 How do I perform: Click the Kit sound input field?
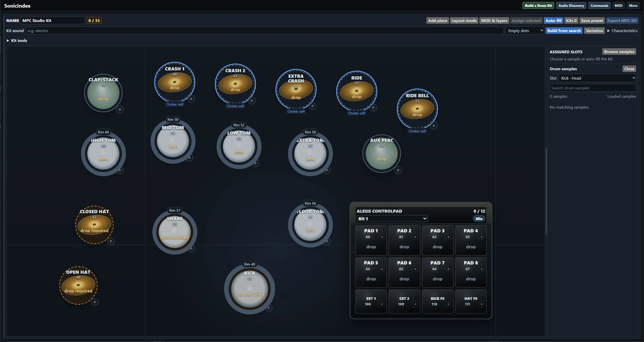(x=265, y=31)
